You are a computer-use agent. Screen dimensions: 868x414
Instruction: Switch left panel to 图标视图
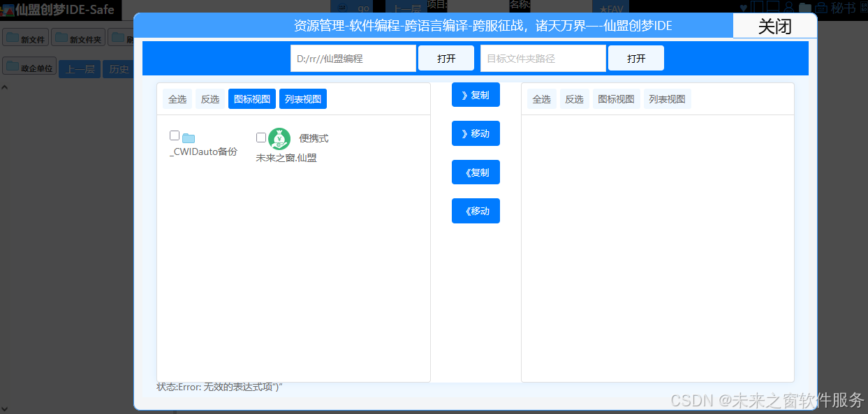click(x=252, y=99)
